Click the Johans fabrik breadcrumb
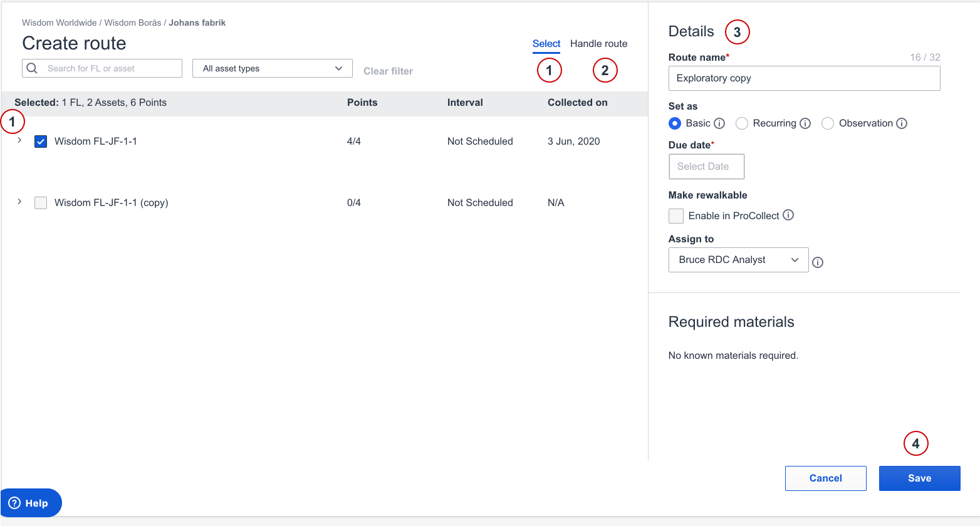Image resolution: width=980 pixels, height=526 pixels. point(197,23)
